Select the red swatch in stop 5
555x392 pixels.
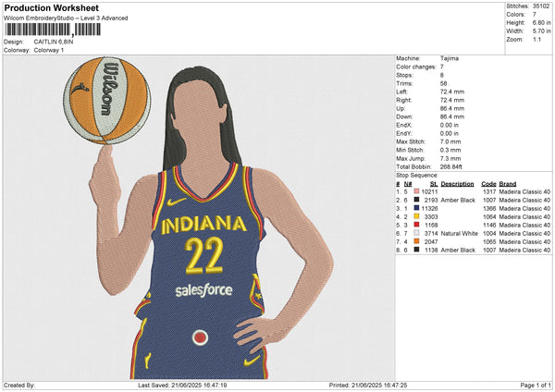[416, 225]
